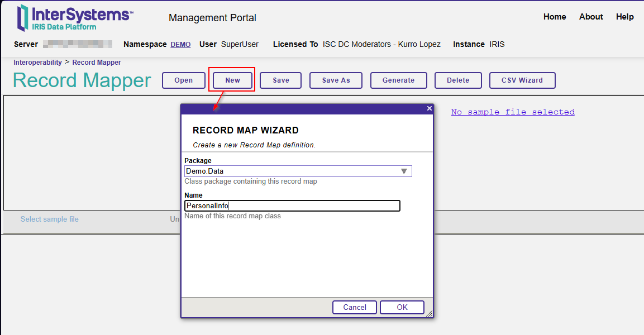Click the New record map button
Viewport: 644px width, 335px height.
coord(232,80)
